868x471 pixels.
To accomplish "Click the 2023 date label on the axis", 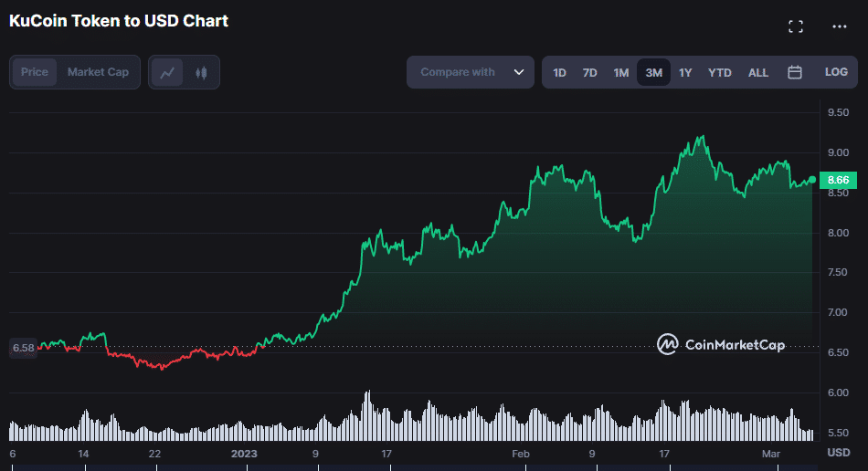I will click(244, 454).
